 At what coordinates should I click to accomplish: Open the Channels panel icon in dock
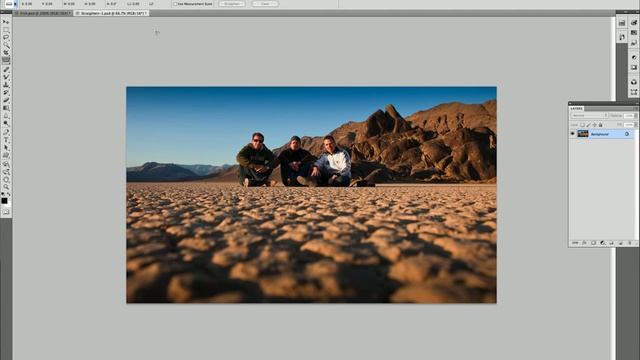pyautogui.click(x=634, y=82)
